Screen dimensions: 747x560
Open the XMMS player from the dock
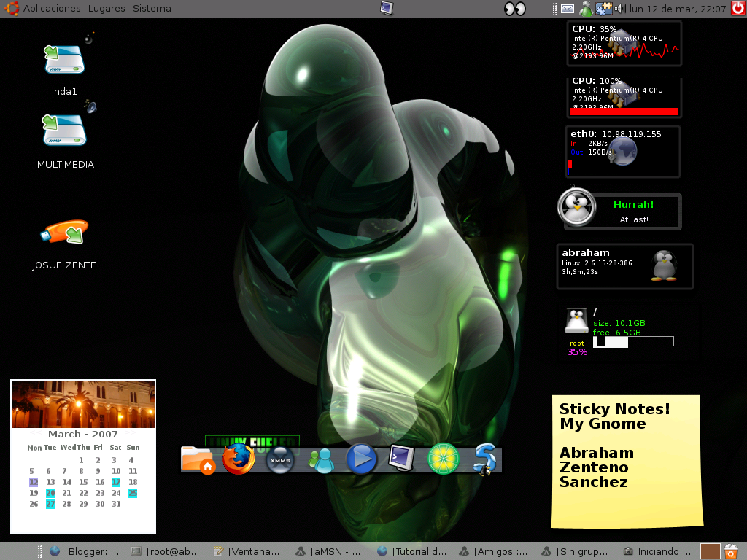point(279,460)
